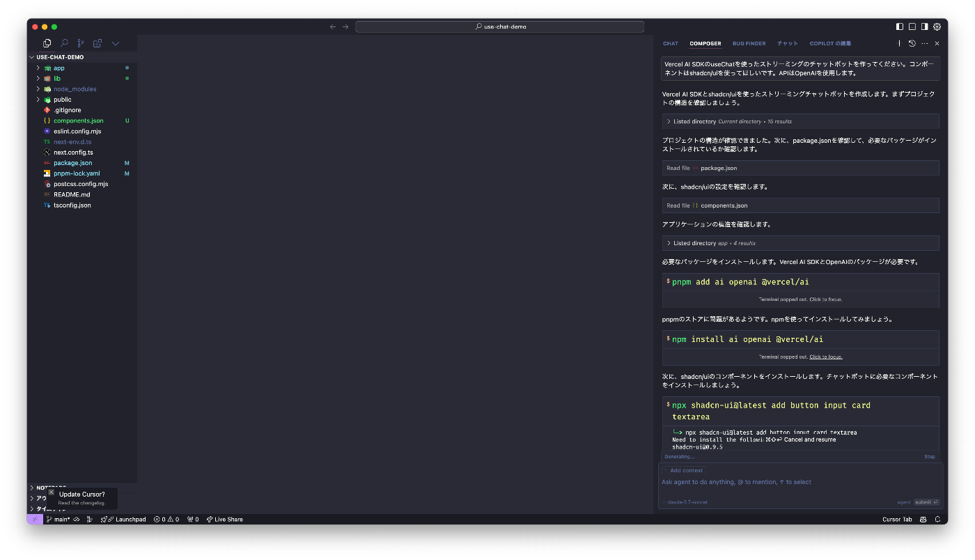Expand the Listed directory app results
This screenshot has width=975, height=560.
(800, 243)
